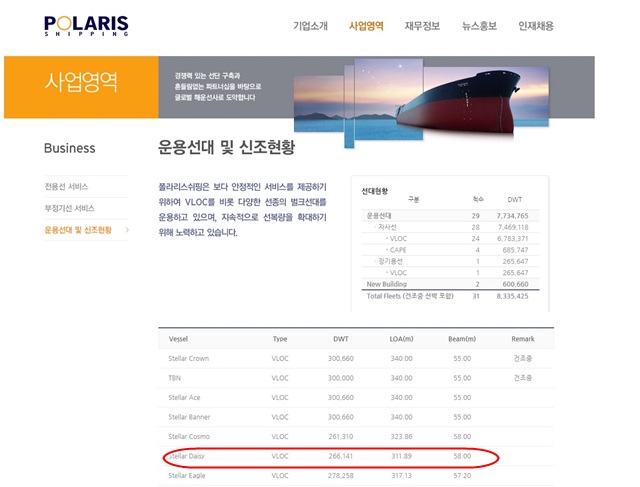Click the 건조중 remark for TBN
640x487 pixels.
coord(523,378)
